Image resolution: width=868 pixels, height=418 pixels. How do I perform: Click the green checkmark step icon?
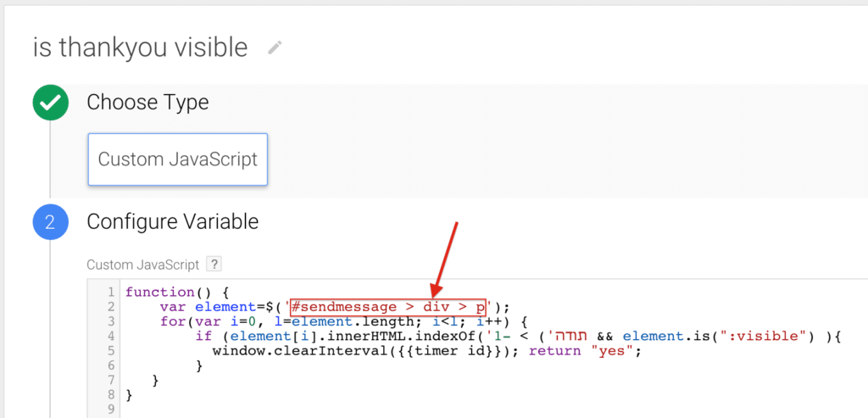(50, 103)
